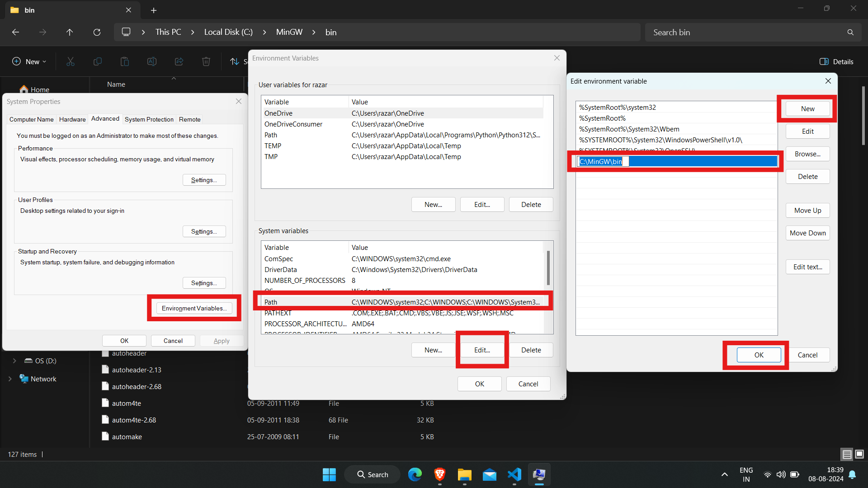Image resolution: width=868 pixels, height=488 pixels.
Task: Click Edit text to modify path in text mode
Action: point(807,267)
